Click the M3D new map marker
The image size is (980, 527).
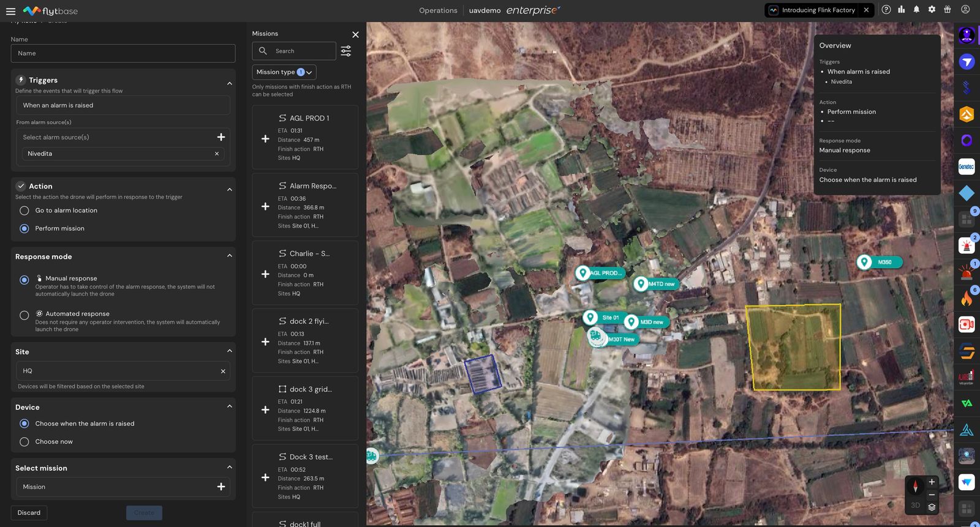(646, 322)
